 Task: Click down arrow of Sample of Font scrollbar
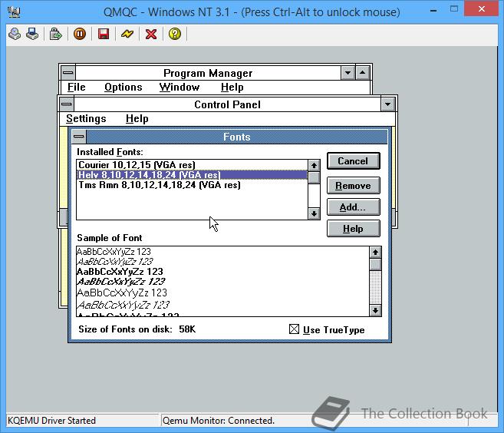click(x=375, y=310)
